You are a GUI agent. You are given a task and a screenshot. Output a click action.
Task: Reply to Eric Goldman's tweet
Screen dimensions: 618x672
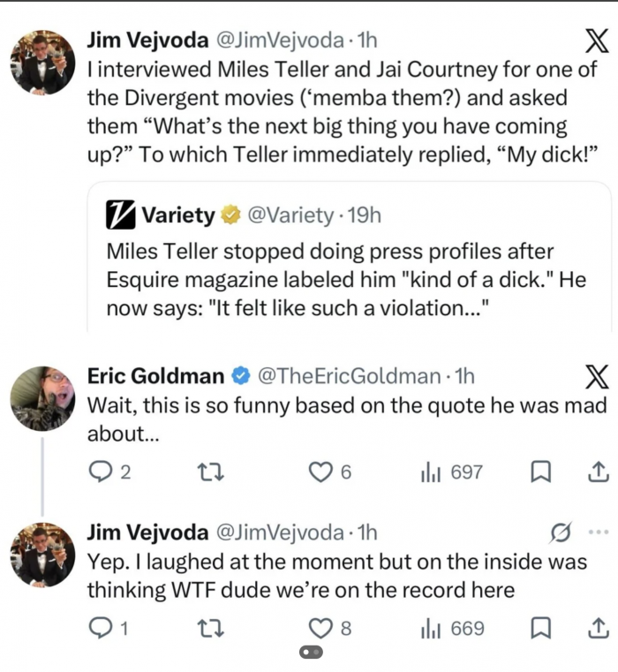coord(109,472)
